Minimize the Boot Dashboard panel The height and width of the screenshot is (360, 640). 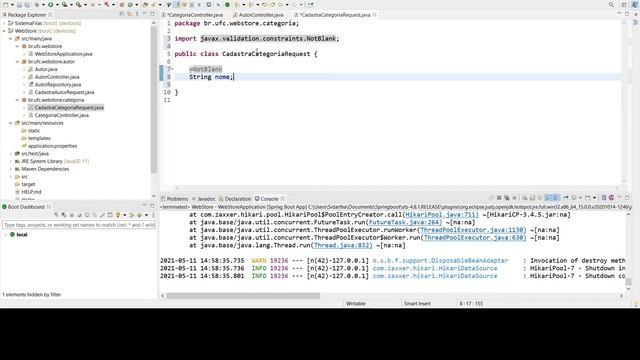pos(144,206)
